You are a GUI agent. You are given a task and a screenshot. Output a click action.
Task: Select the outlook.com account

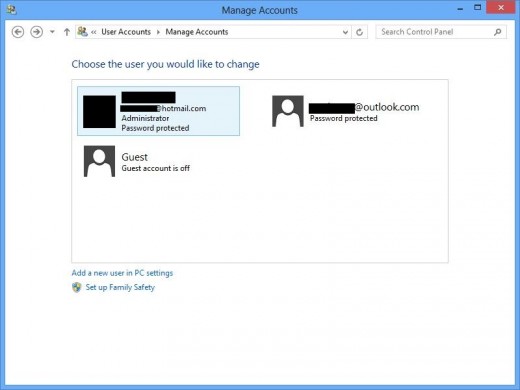pyautogui.click(x=346, y=111)
